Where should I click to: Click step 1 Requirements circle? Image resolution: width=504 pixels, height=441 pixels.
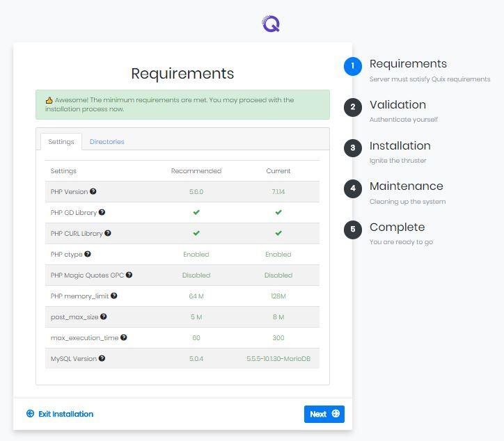click(353, 66)
